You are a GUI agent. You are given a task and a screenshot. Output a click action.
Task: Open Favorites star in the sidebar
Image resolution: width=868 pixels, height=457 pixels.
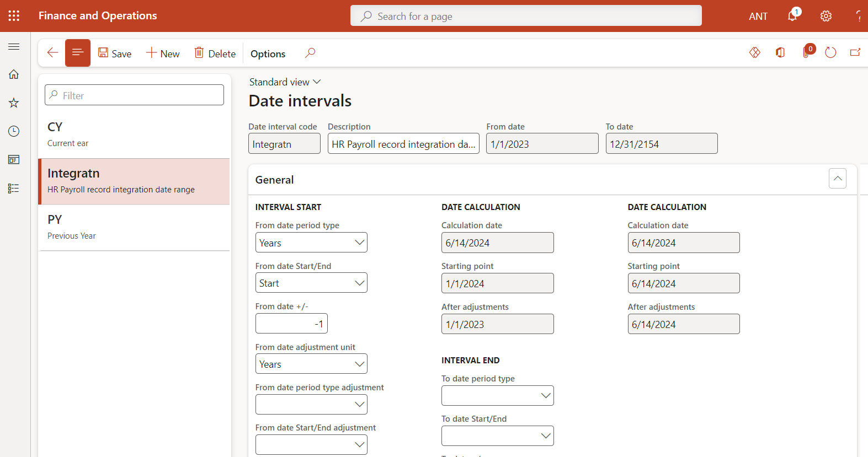pyautogui.click(x=14, y=103)
